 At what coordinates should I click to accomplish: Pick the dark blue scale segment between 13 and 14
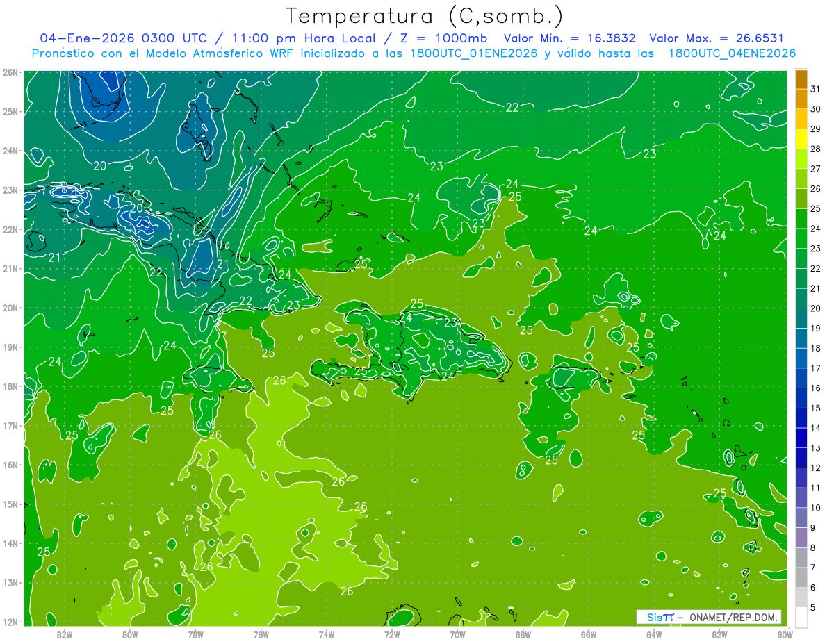(x=801, y=438)
